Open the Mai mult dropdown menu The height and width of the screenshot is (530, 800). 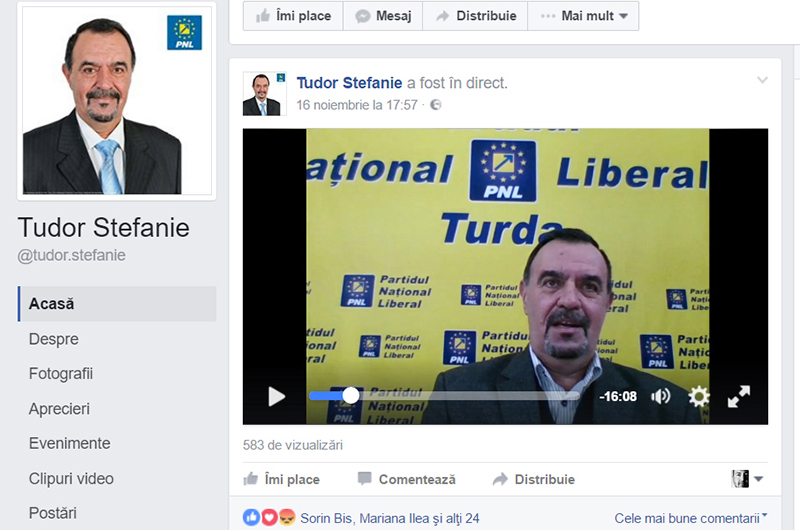click(583, 16)
